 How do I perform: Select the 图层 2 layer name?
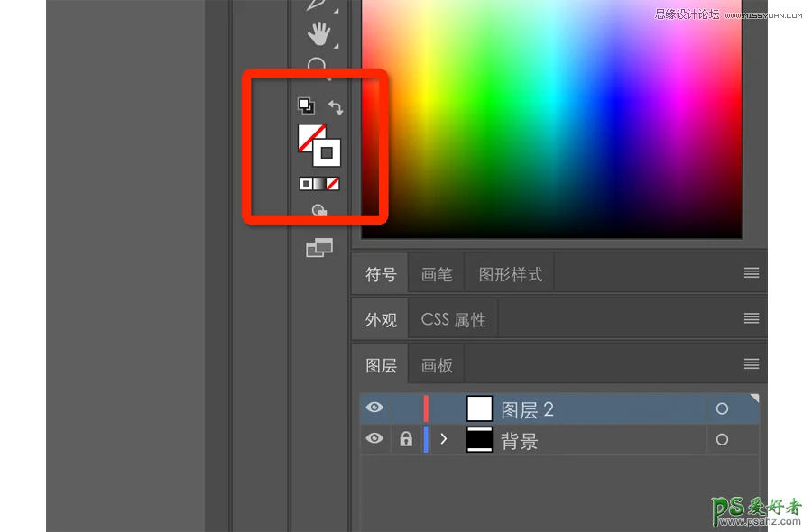[x=527, y=410]
